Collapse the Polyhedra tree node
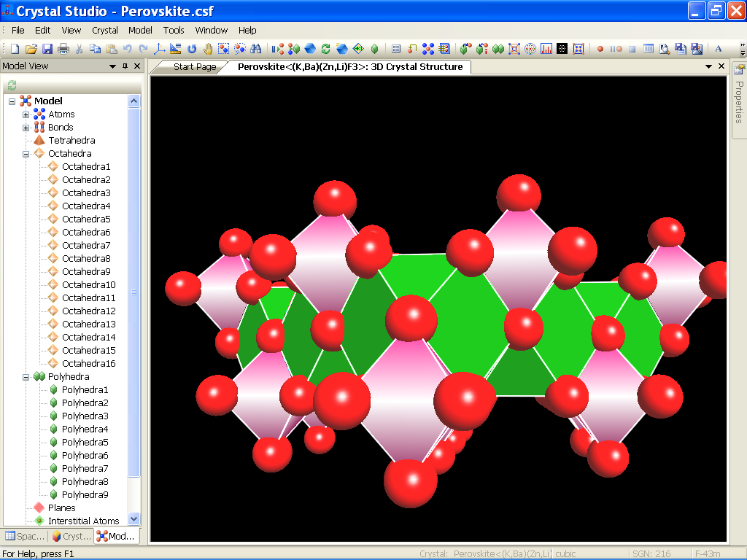The height and width of the screenshot is (560, 747). pos(26,377)
